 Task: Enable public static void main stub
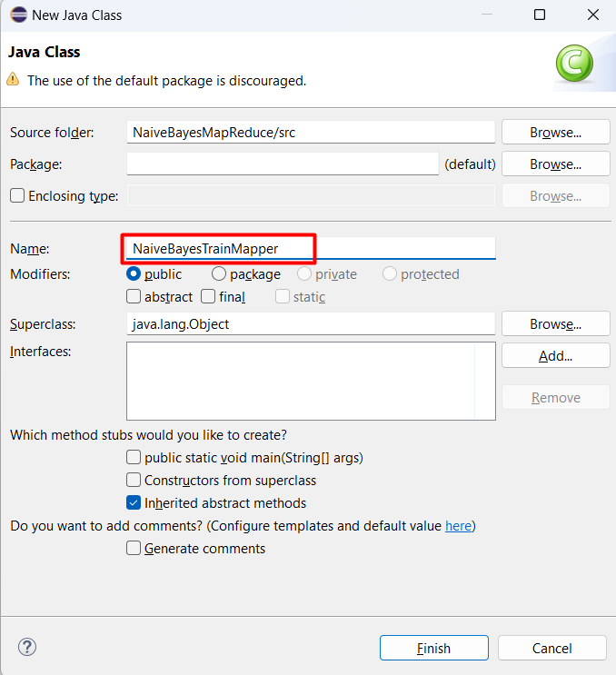pos(134,458)
